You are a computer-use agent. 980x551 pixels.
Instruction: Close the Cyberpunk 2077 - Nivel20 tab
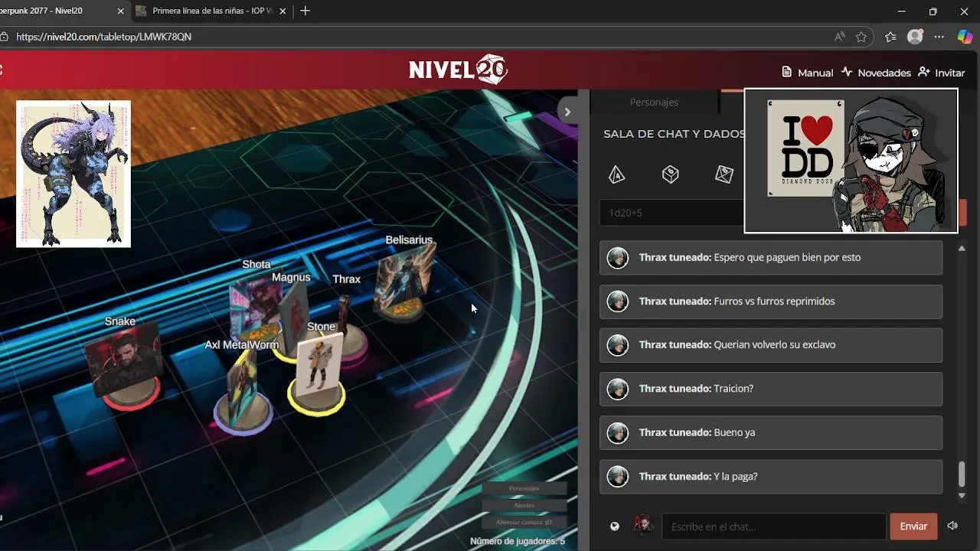(121, 11)
